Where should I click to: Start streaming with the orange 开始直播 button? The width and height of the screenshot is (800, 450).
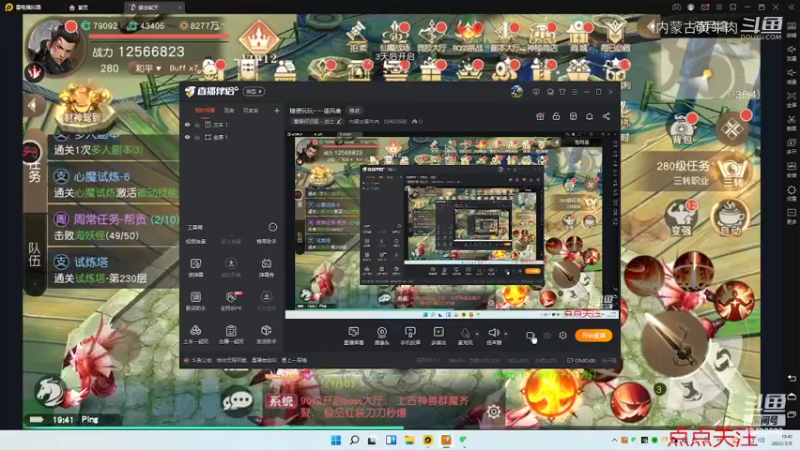coord(593,335)
